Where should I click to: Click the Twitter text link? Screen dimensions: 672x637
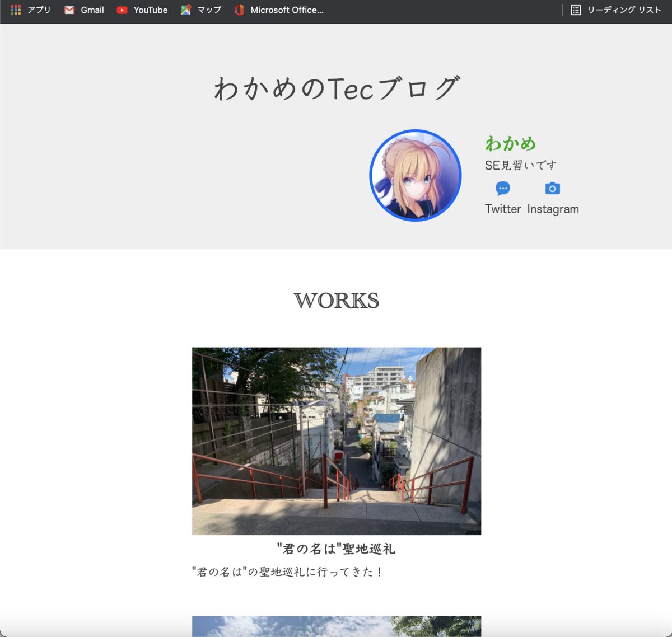503,209
